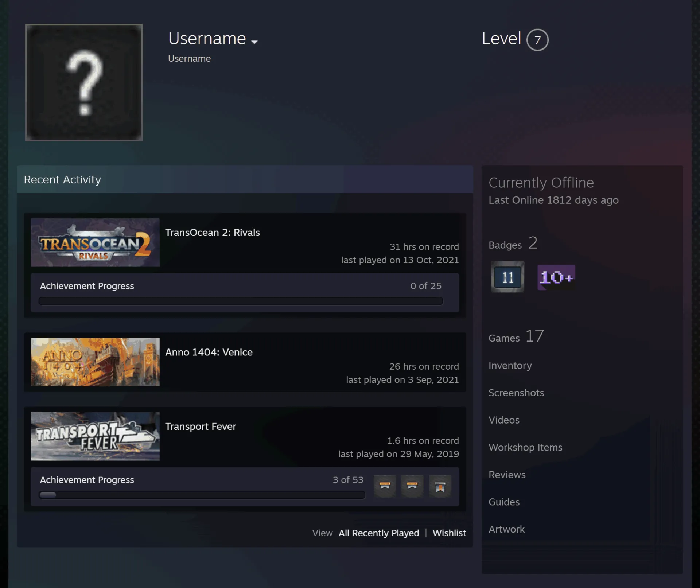Screen dimensions: 700x588
Task: Open the TransOcean 2: Rivals game banner
Action: coord(95,242)
